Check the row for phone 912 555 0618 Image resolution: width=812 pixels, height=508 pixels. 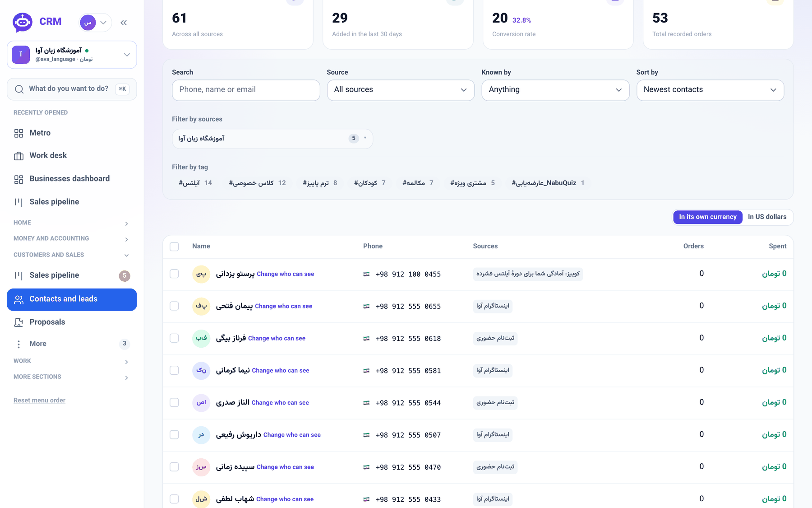click(174, 338)
